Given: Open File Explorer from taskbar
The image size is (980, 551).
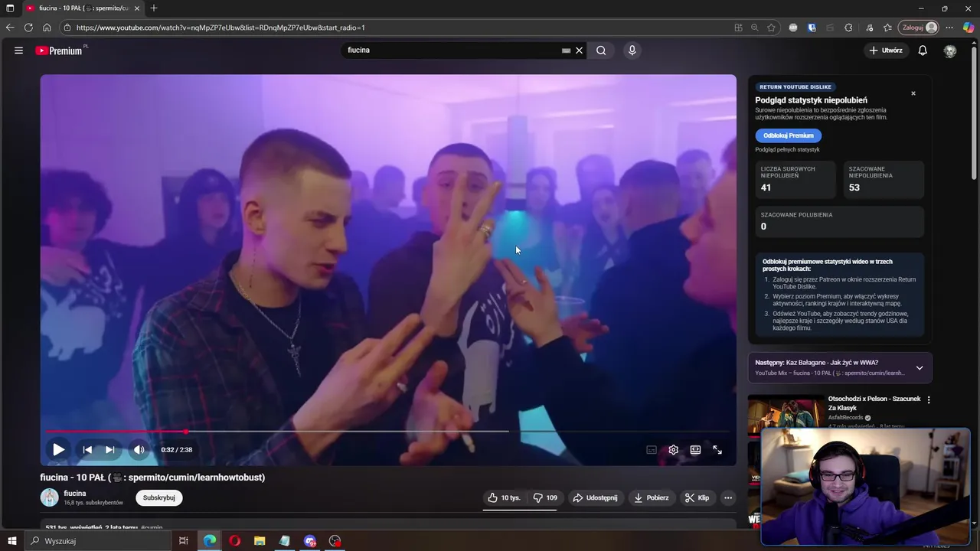Looking at the screenshot, I should coord(260,541).
